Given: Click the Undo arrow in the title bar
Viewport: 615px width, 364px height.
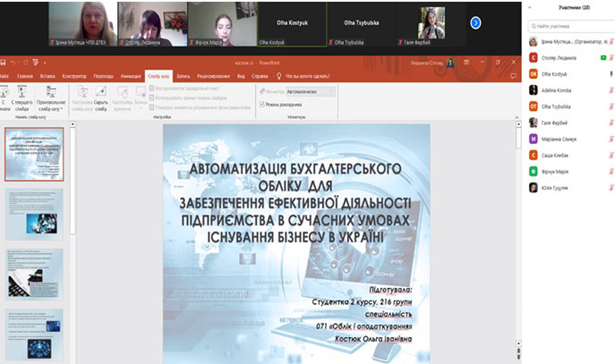Looking at the screenshot, I should pyautogui.click(x=13, y=62).
